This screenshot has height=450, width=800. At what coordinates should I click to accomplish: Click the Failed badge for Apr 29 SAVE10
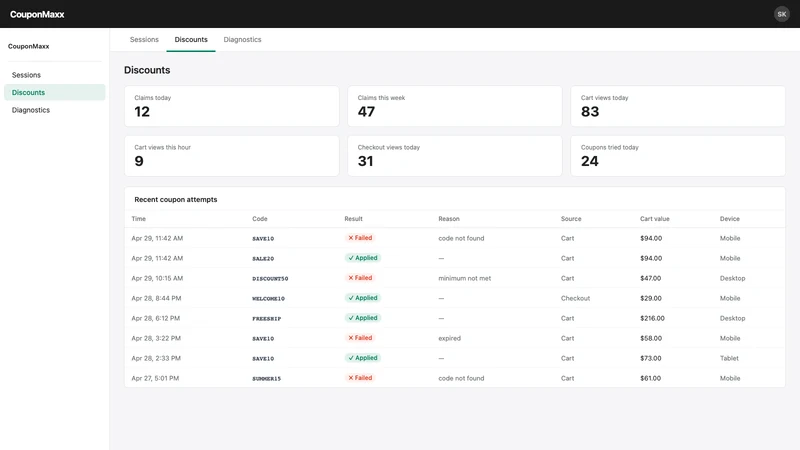click(x=360, y=238)
